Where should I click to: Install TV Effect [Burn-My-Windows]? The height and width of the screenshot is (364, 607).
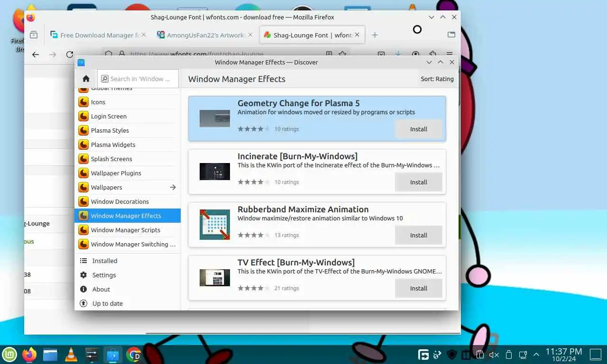pos(418,288)
